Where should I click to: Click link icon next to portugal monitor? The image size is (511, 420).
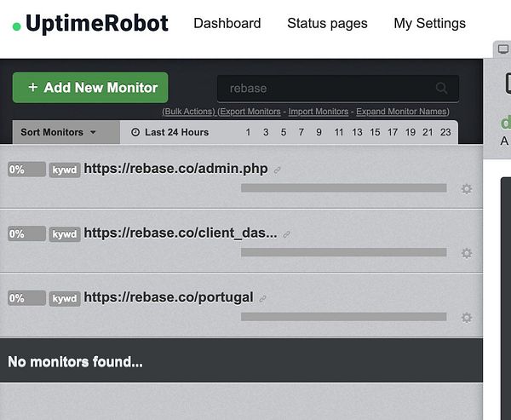(x=262, y=299)
